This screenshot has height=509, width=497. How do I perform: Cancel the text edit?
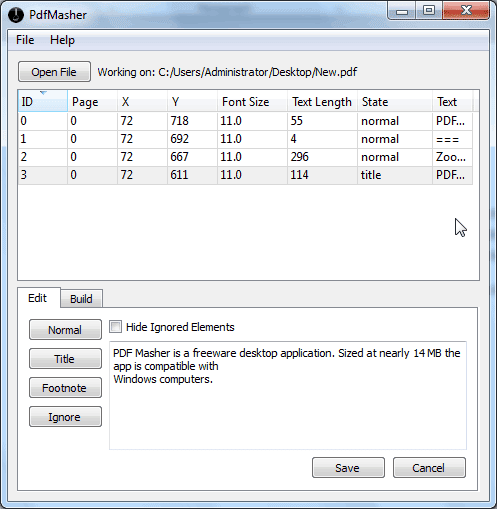point(429,468)
